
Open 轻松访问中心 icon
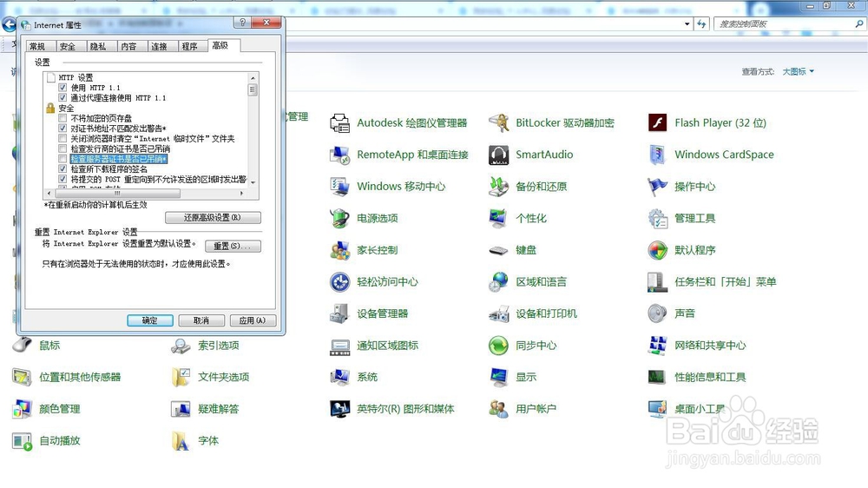point(339,282)
